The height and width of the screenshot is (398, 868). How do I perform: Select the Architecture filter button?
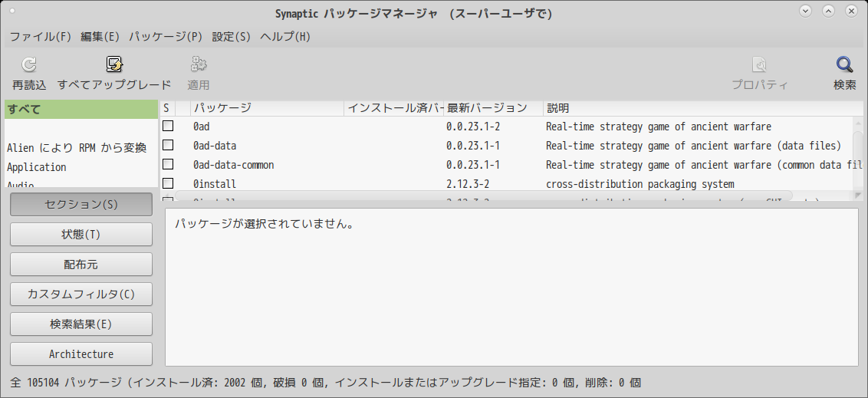tap(81, 354)
